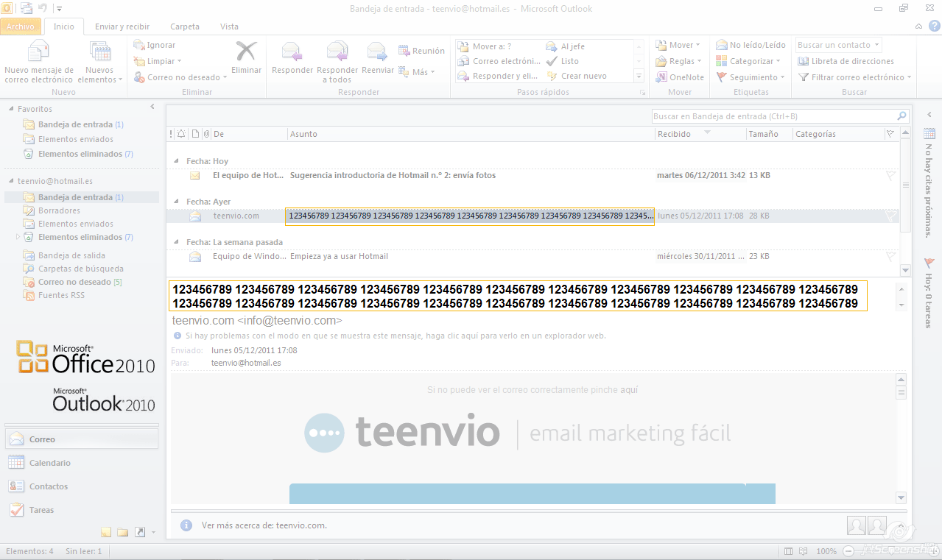
Task: Open Libreta de direcciones
Action: coord(846,61)
